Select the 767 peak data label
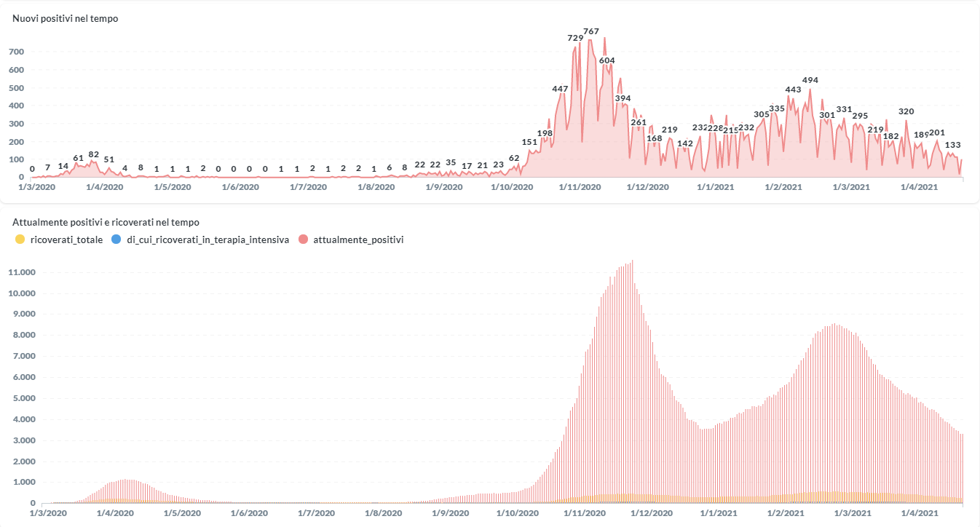 [x=590, y=31]
